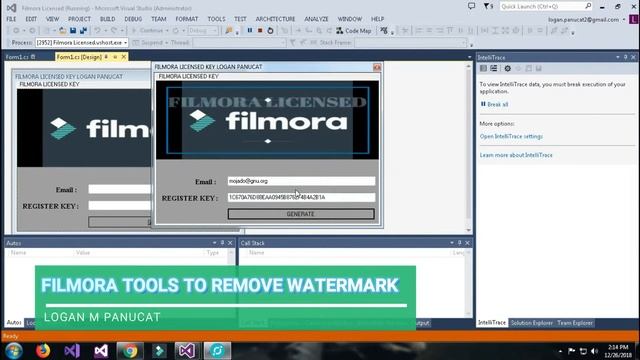This screenshot has width=640, height=360.
Task: Click the Email field in running form
Action: tap(301, 181)
